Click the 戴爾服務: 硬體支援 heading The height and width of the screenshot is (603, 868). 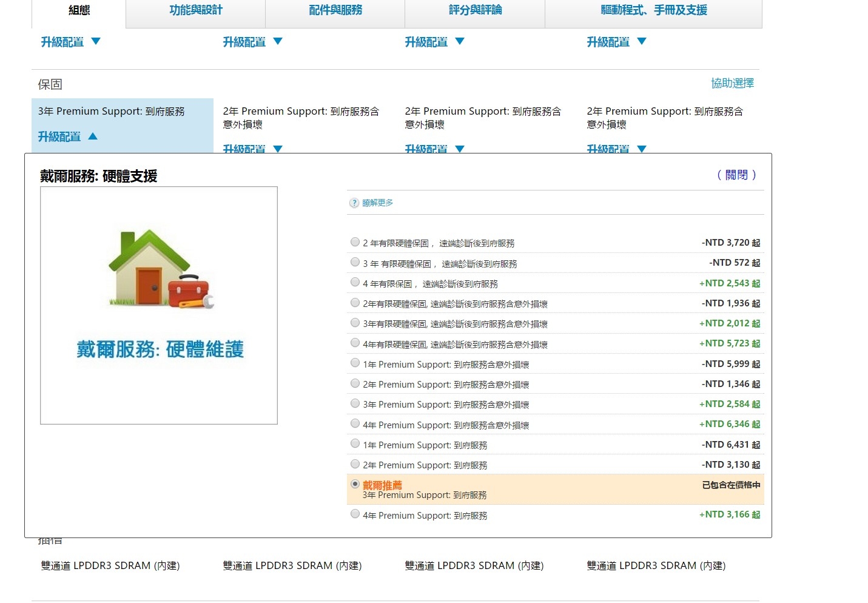pyautogui.click(x=98, y=176)
